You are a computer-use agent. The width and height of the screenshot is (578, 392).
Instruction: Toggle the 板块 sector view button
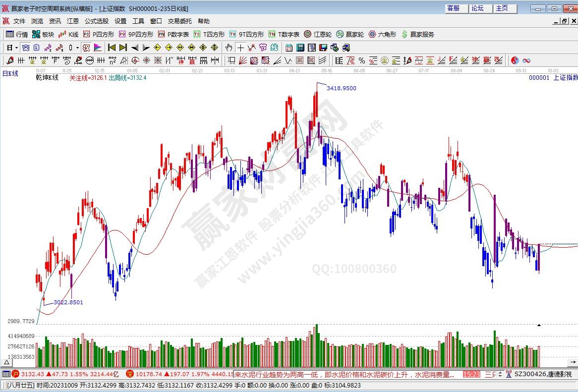43,34
